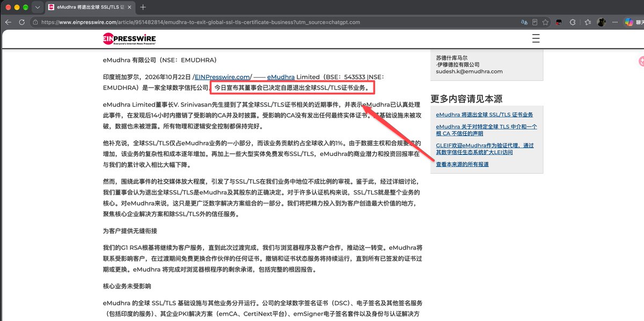Click the '更多内容请见本源' heading
Viewport: 644px width, 321px height.
click(x=466, y=99)
